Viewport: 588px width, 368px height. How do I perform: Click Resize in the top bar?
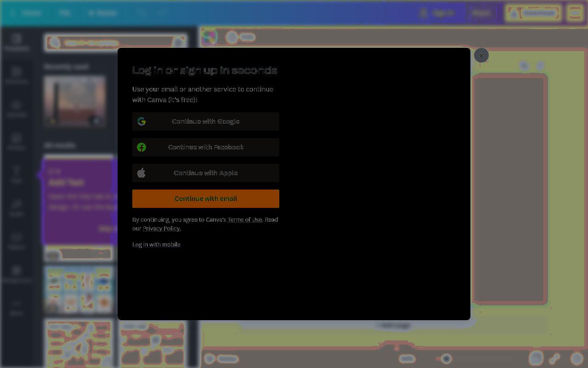102,13
